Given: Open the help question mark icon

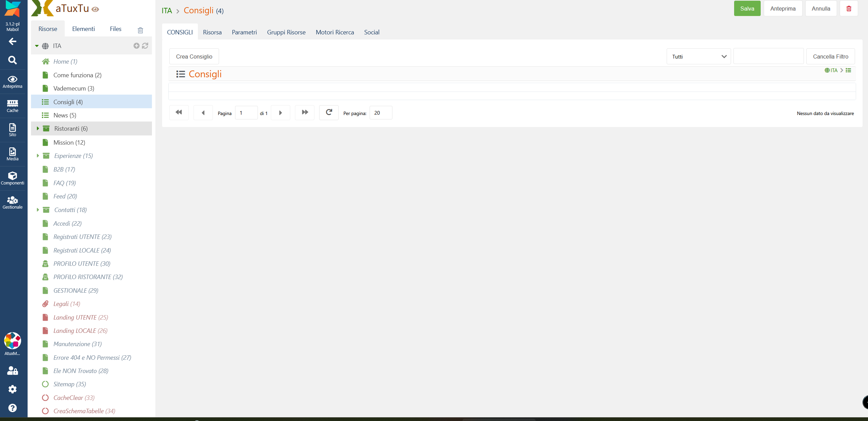Looking at the screenshot, I should pyautogui.click(x=13, y=408).
